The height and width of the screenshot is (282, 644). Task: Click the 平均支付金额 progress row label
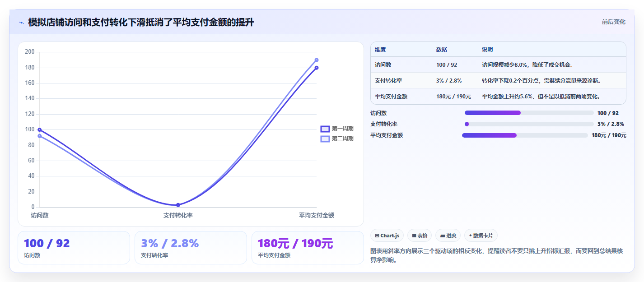pos(387,135)
